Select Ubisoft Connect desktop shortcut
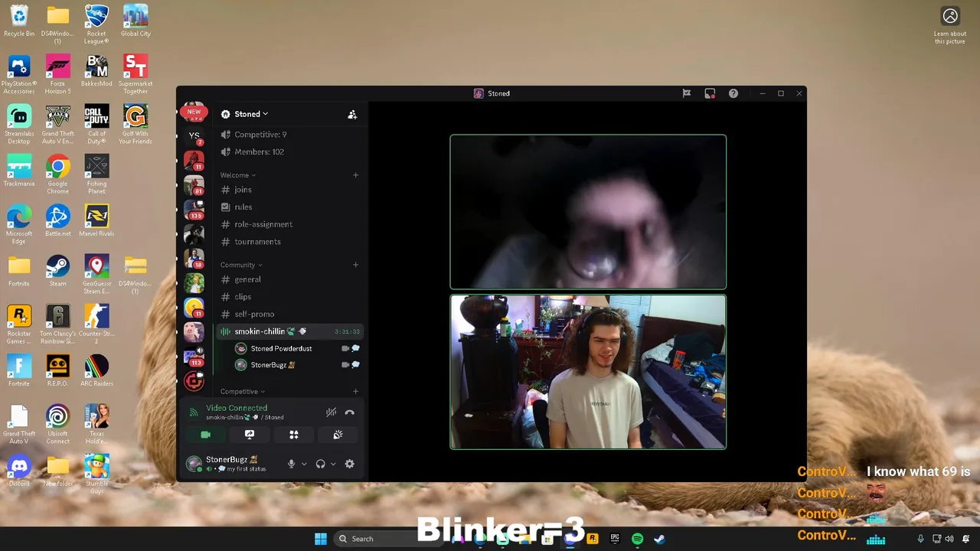Viewport: 980px width, 551px height. (x=57, y=424)
